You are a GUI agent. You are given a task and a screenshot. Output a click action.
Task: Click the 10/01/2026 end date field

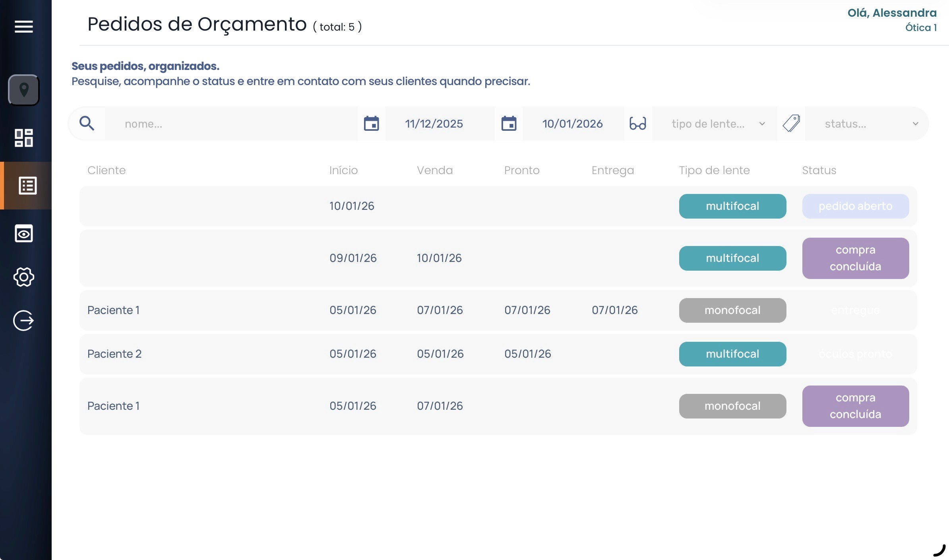pyautogui.click(x=572, y=124)
